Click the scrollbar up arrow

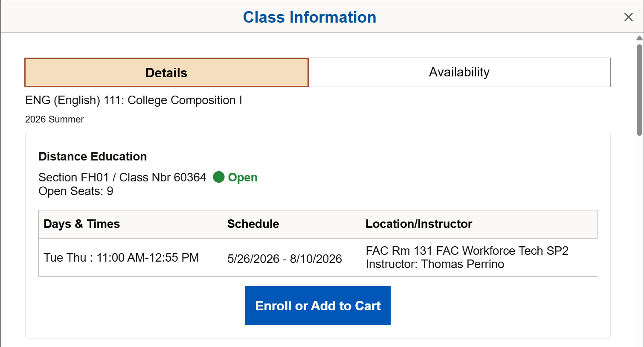639,38
